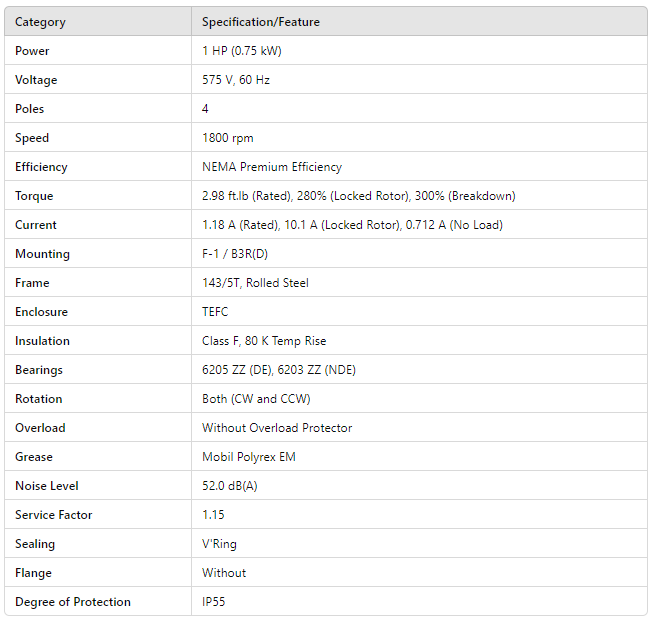Click the NEMA Premium Efficiency cell
655x623 pixels.
[272, 167]
